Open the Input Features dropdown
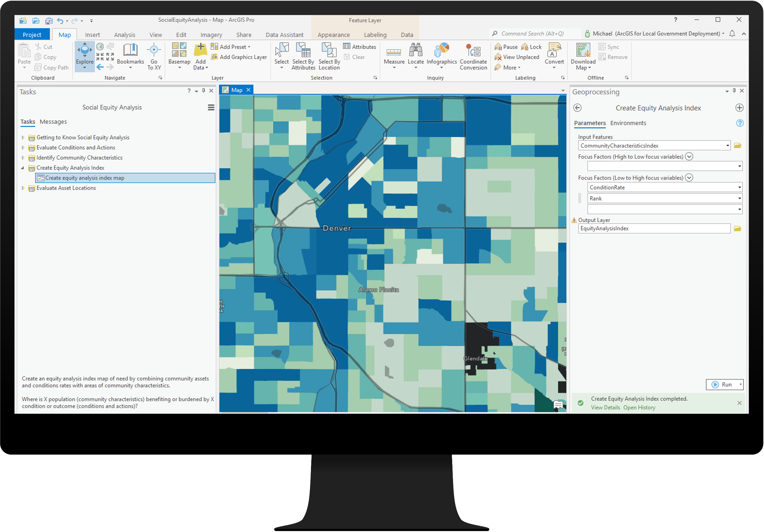 click(727, 146)
